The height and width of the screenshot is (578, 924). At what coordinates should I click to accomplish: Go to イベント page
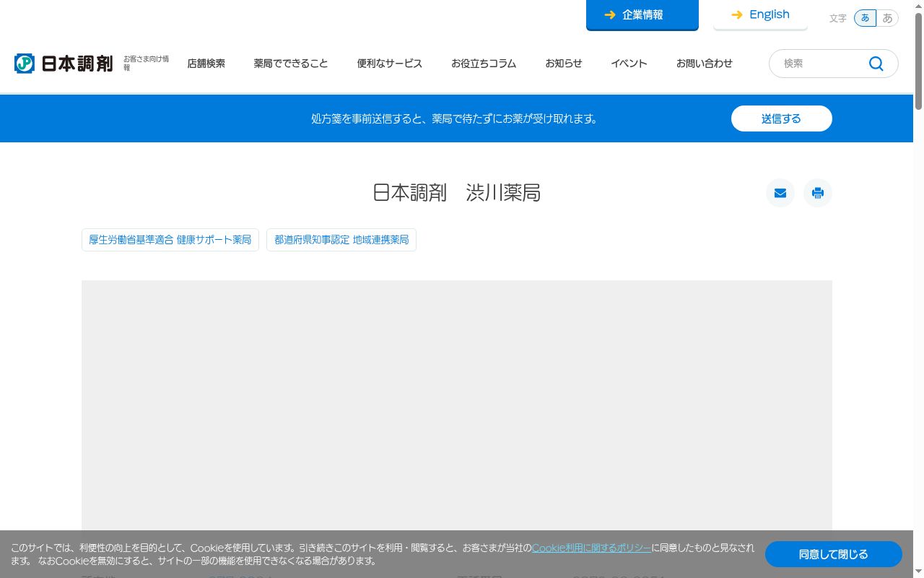click(629, 64)
